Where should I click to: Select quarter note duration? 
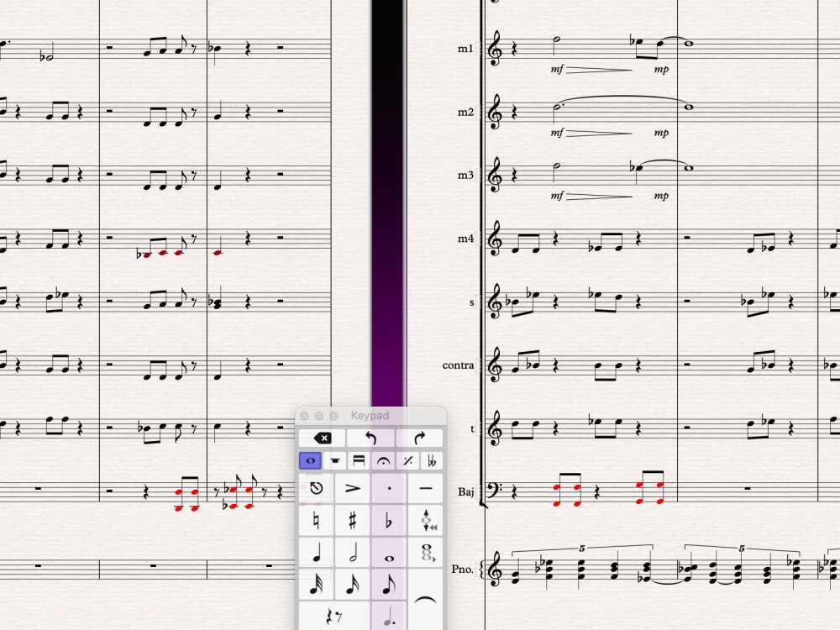[316, 553]
